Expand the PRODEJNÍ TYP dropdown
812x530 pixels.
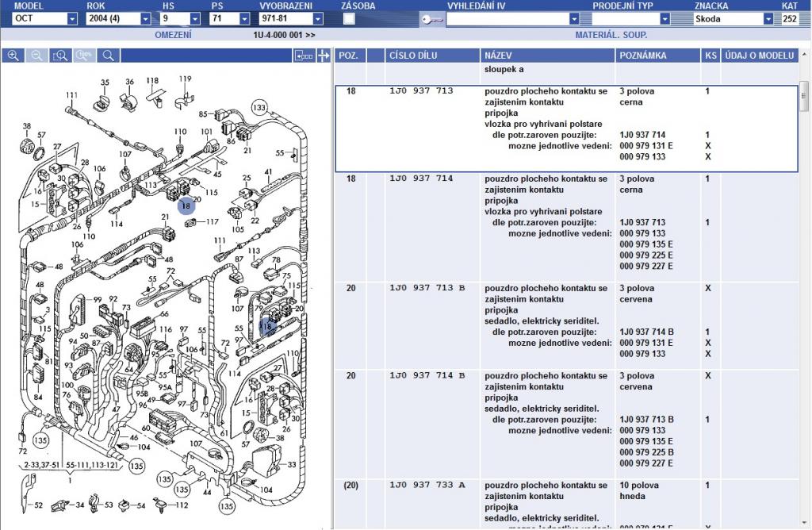point(665,19)
